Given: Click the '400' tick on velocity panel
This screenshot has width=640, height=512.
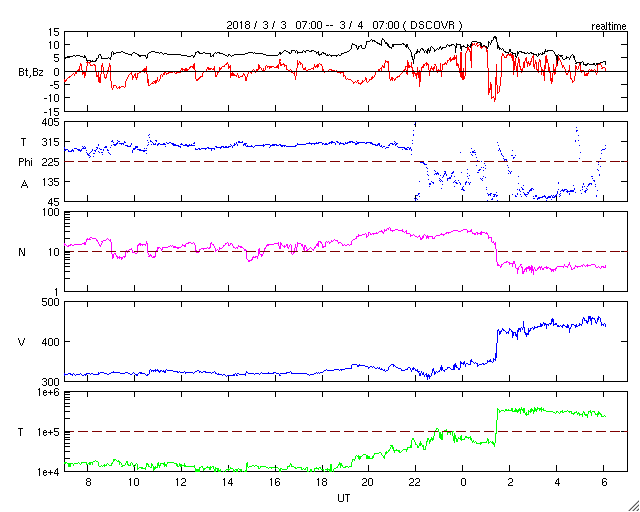Looking at the screenshot, I should (51, 342).
